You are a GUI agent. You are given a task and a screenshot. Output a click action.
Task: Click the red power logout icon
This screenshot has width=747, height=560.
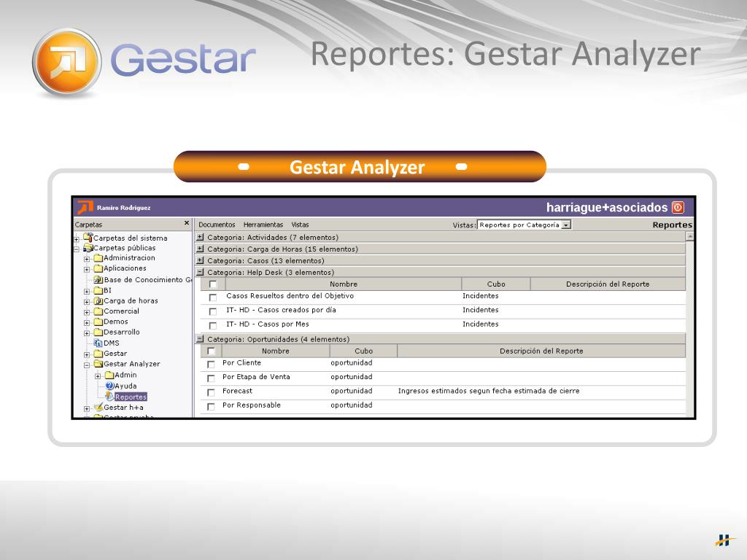pos(678,208)
